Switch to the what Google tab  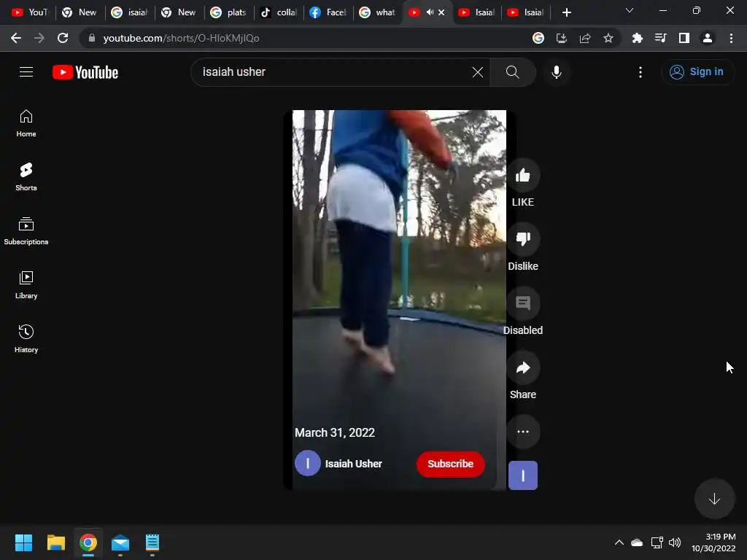click(x=378, y=12)
